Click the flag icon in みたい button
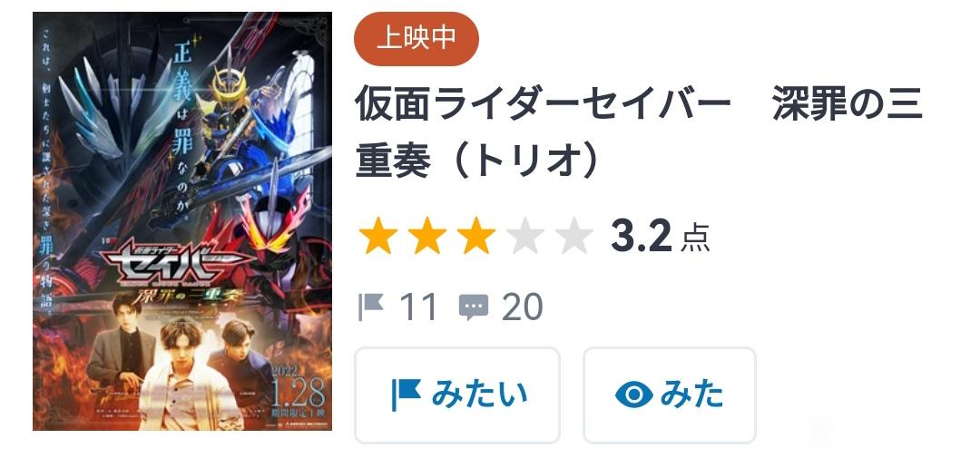Viewport: 980px width, 458px height. 407,395
